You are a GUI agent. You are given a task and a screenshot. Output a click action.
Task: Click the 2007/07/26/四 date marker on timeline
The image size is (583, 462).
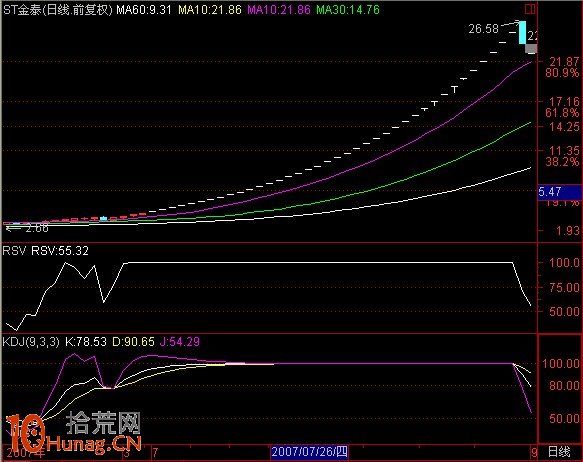coord(309,452)
